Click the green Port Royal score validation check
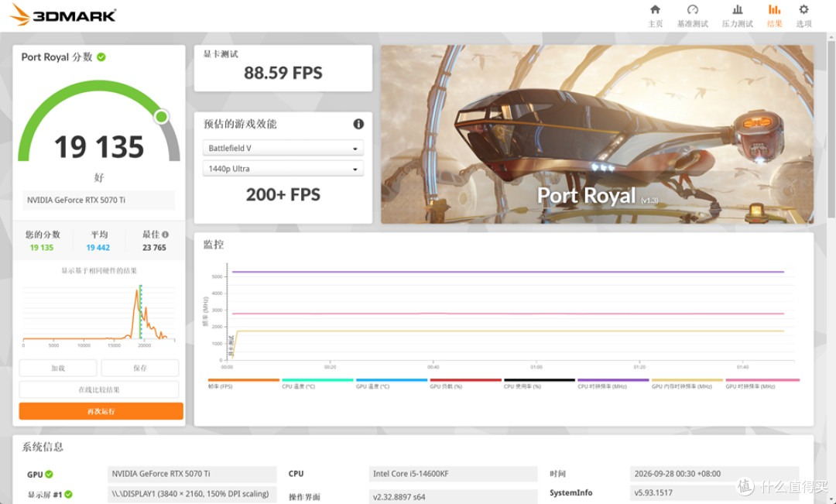836x504 pixels. tap(101, 57)
